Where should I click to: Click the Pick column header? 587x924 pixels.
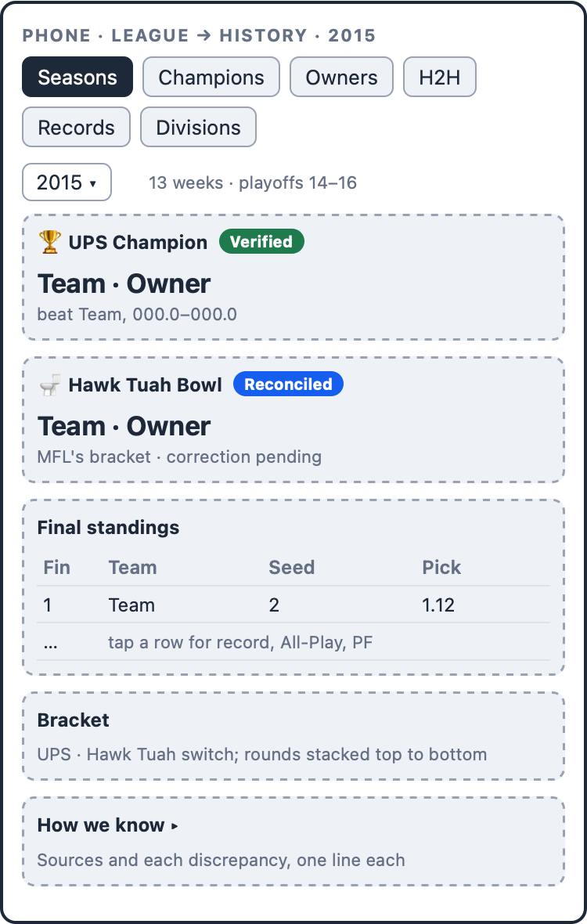(441, 567)
